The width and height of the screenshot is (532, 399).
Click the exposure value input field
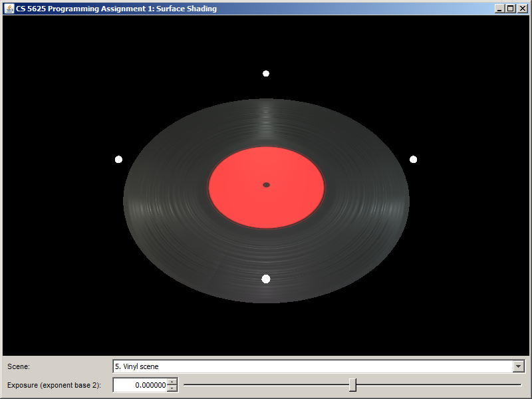(x=140, y=385)
